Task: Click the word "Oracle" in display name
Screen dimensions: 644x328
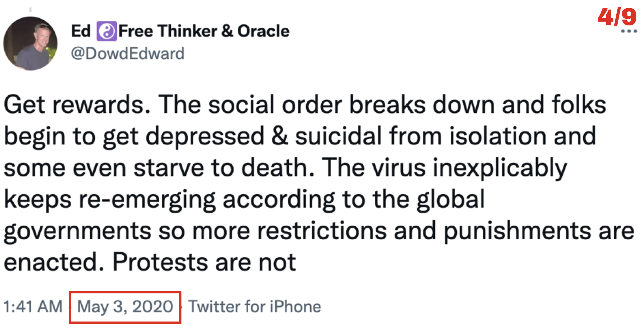Action: pyautogui.click(x=264, y=31)
